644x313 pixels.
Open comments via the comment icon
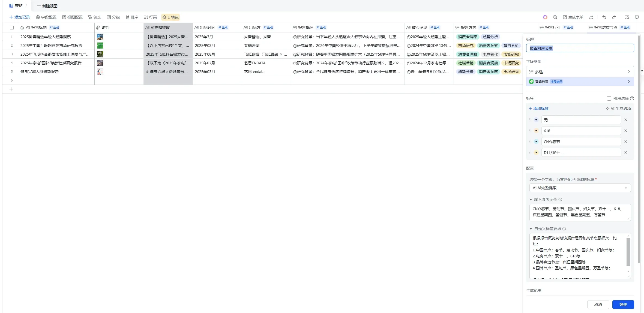coord(637,17)
